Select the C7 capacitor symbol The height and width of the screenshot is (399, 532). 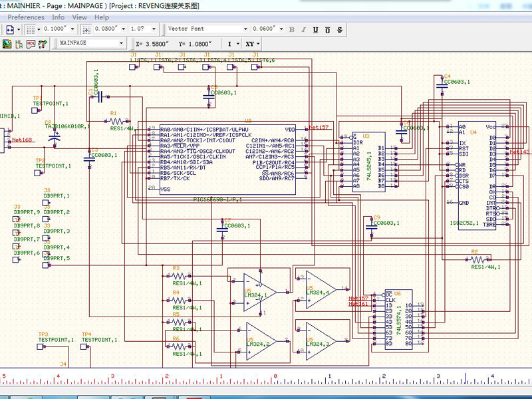pos(222,229)
